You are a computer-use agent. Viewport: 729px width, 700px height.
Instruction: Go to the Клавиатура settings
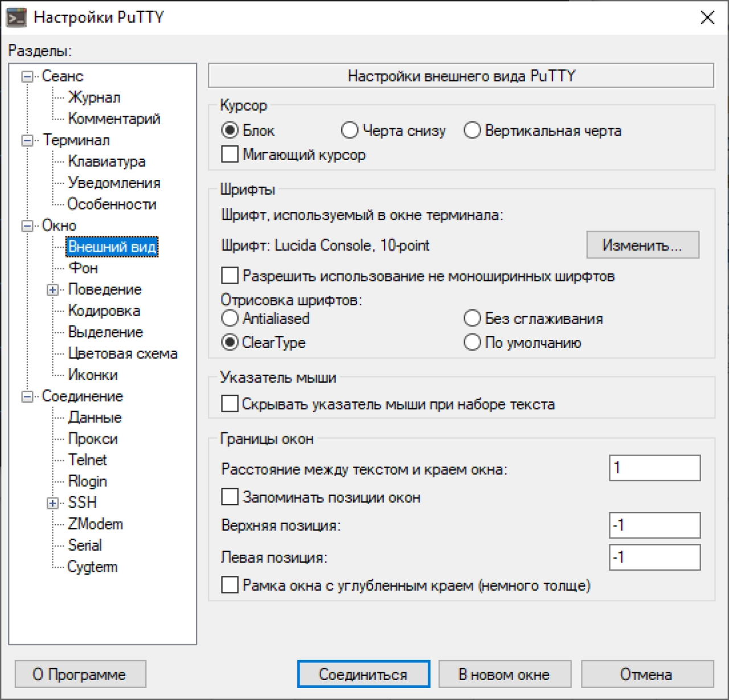(x=107, y=161)
